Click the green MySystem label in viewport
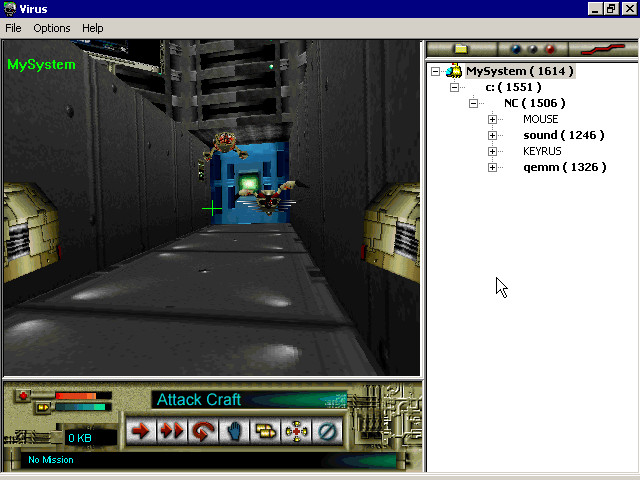 [41, 64]
